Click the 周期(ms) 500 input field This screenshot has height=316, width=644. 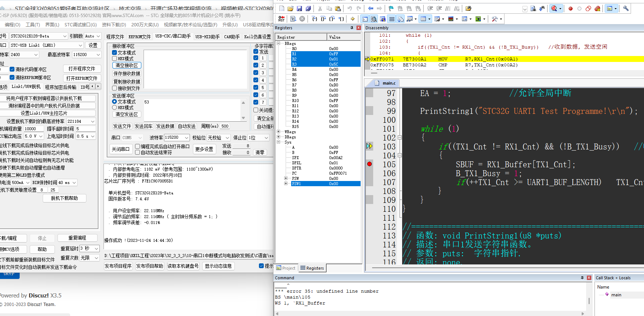pos(225,126)
